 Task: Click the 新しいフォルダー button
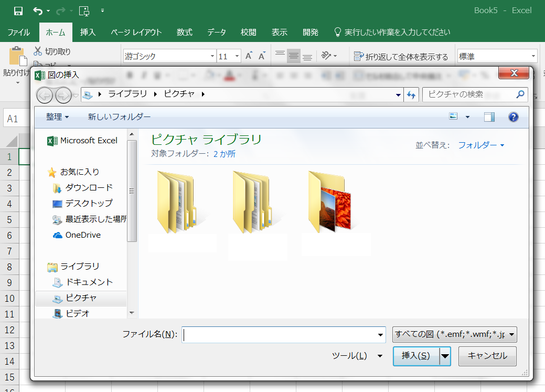[x=119, y=117]
